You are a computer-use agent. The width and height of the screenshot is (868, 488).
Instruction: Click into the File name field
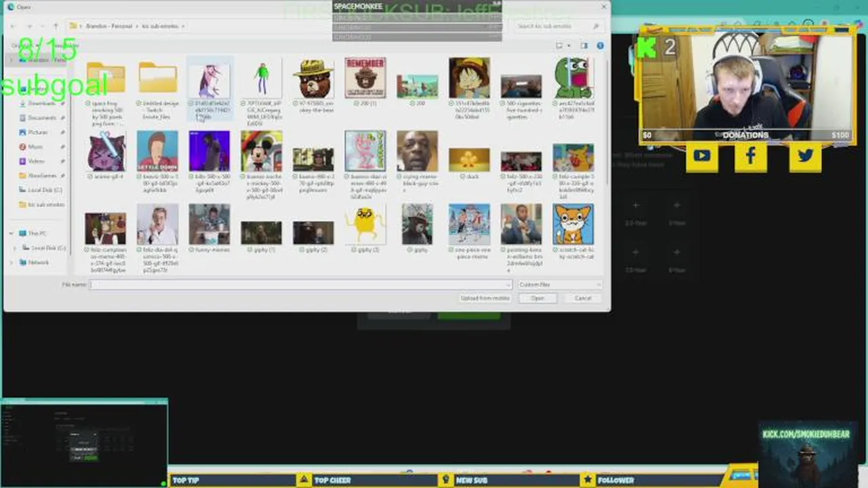coord(301,285)
